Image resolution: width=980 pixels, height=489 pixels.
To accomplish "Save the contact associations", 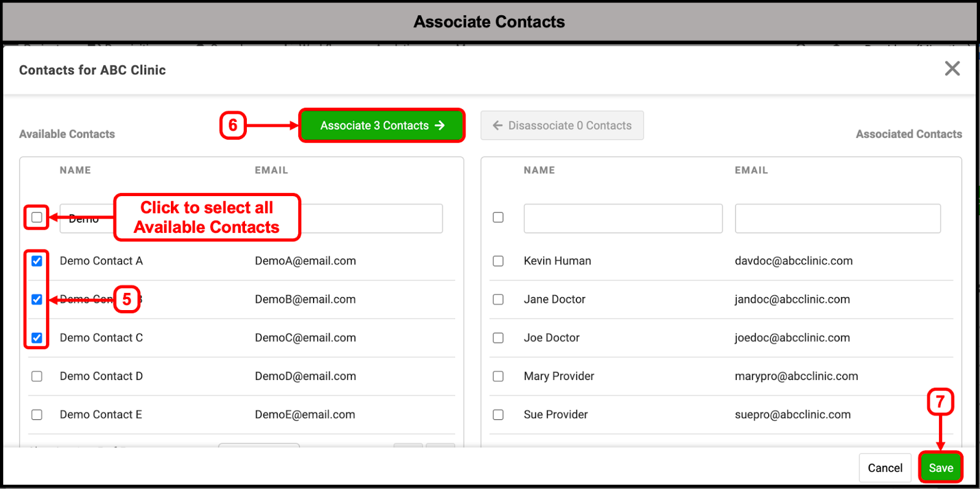I will pos(940,468).
